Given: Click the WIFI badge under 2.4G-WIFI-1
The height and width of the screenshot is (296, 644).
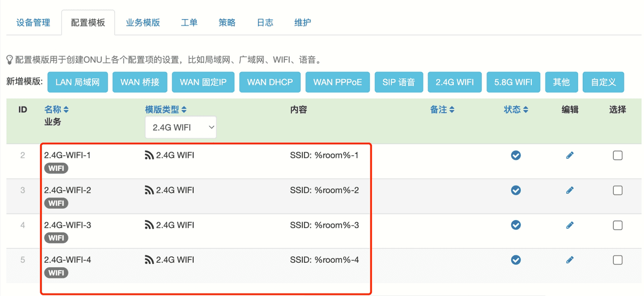Looking at the screenshot, I should [56, 168].
